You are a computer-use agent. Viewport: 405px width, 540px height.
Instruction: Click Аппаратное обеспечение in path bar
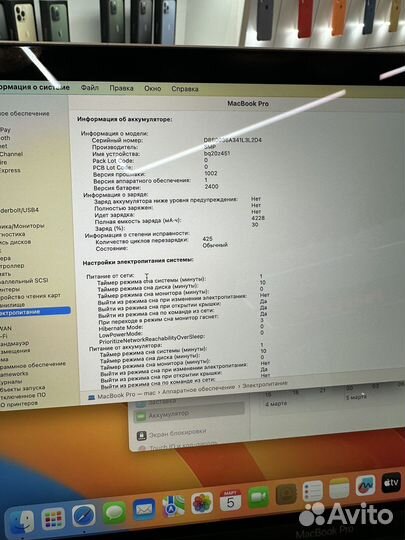pyautogui.click(x=198, y=389)
